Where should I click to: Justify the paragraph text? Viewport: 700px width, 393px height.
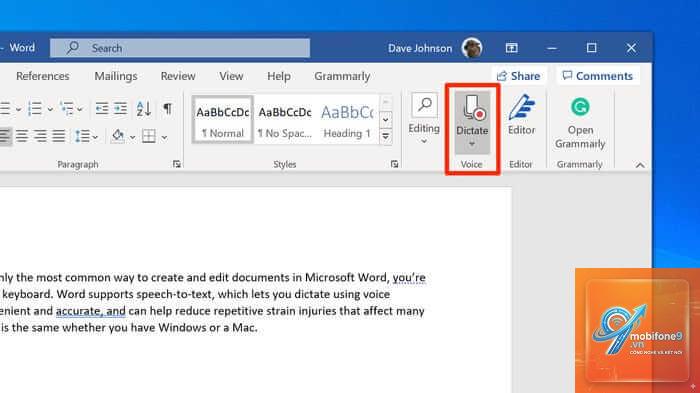pos(58,136)
